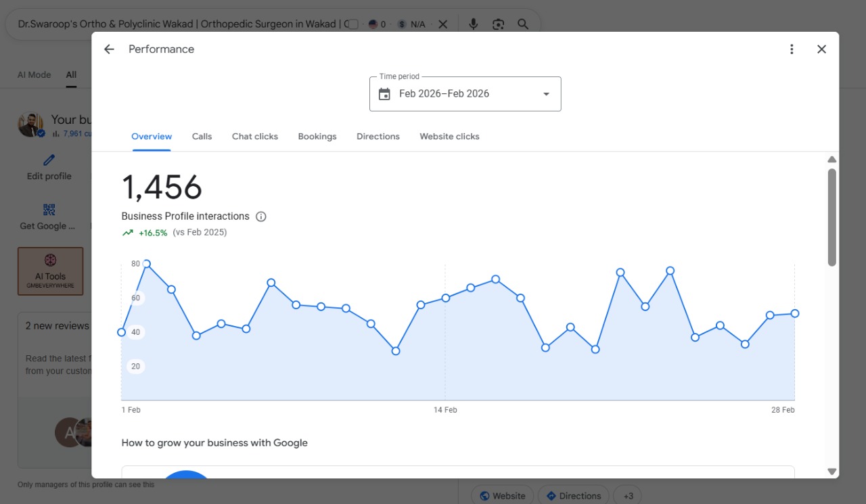
Task: Open the three-dot more options menu
Action: click(792, 49)
